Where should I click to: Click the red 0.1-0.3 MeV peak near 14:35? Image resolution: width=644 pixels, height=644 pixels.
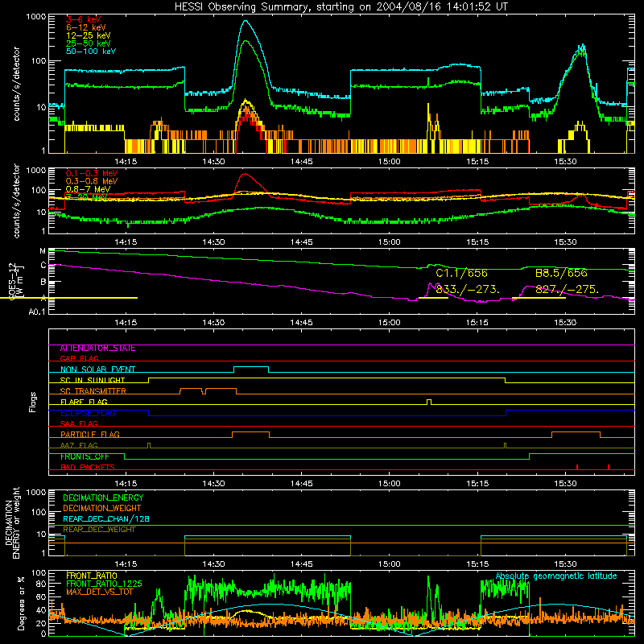pyautogui.click(x=246, y=175)
